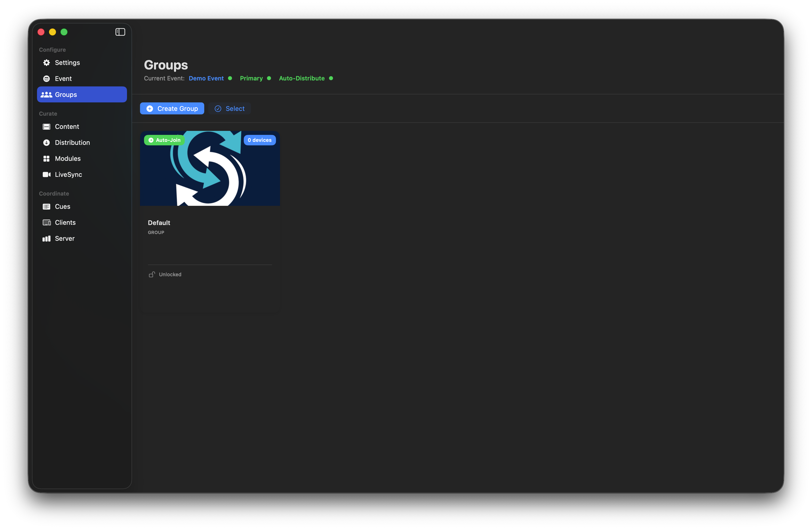Click the Settings gear icon
Viewport: 812px width, 530px height.
pos(46,63)
